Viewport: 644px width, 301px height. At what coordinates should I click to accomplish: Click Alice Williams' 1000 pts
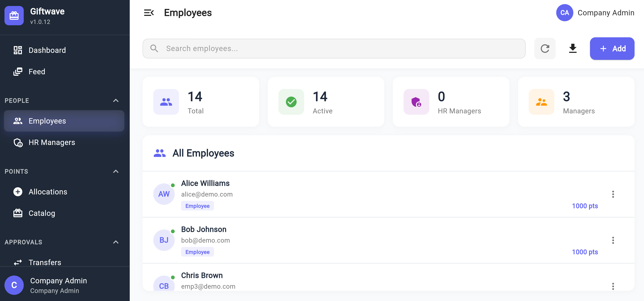(585, 206)
